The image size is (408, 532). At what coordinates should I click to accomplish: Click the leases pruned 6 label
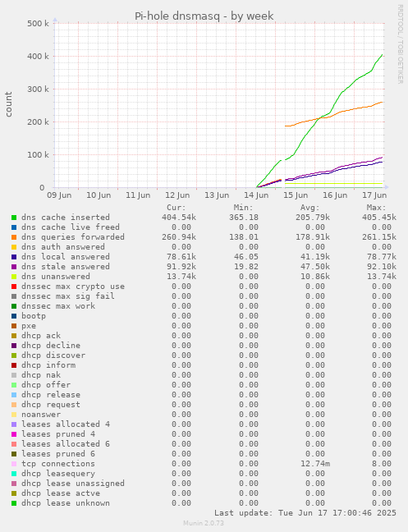tap(58, 454)
